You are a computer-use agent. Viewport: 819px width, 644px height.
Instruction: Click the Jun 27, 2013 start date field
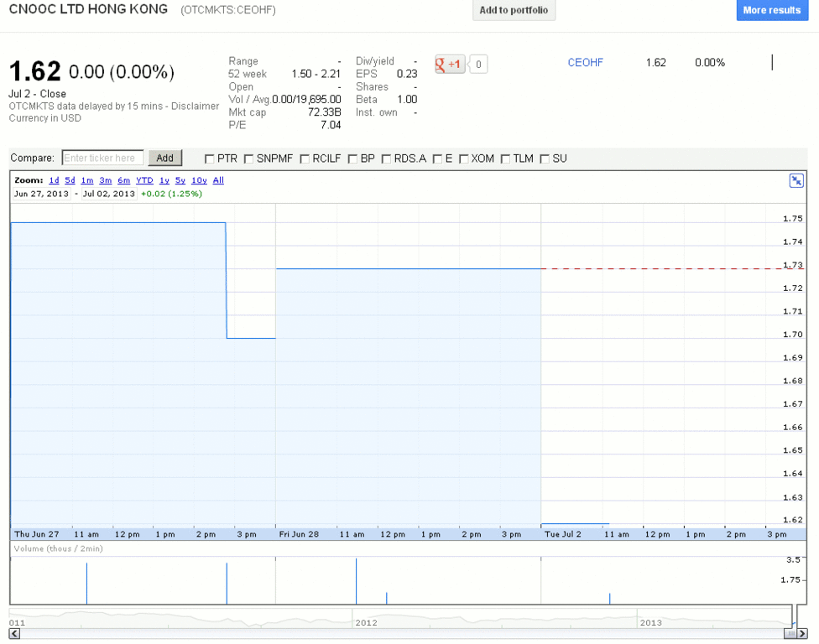[x=41, y=194]
